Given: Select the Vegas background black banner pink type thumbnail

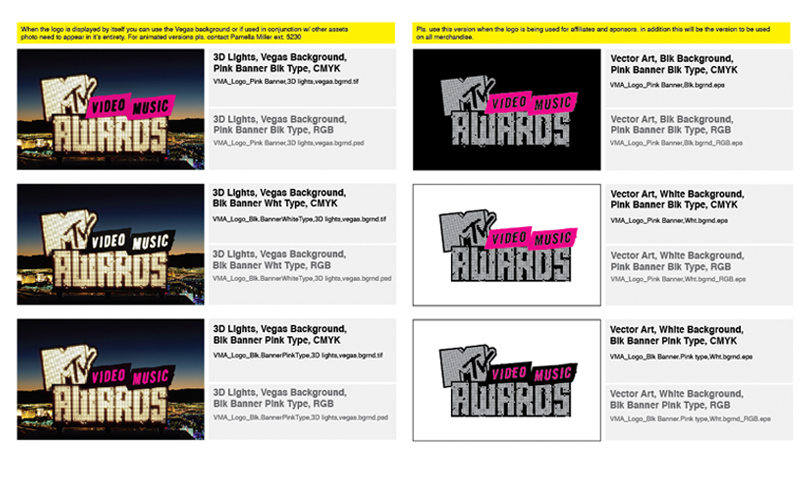Looking at the screenshot, I should point(111,379).
